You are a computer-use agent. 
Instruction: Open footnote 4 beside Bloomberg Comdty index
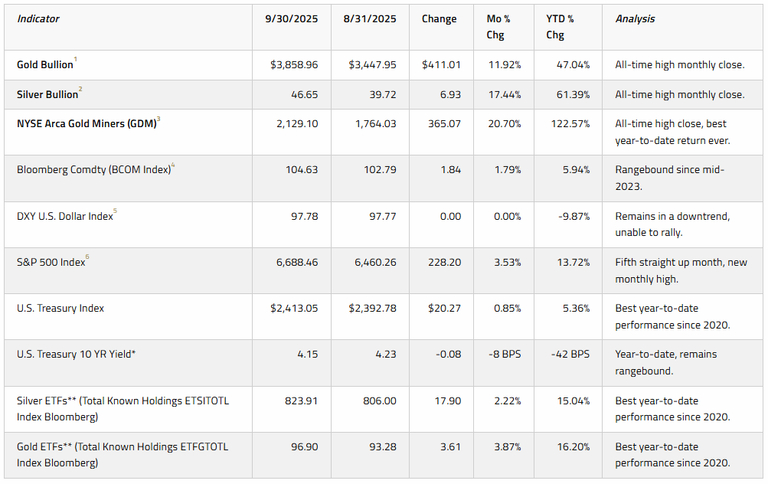(x=173, y=164)
